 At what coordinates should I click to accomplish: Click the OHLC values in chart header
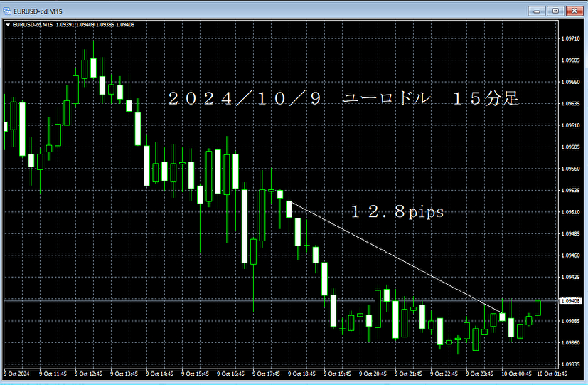point(95,25)
